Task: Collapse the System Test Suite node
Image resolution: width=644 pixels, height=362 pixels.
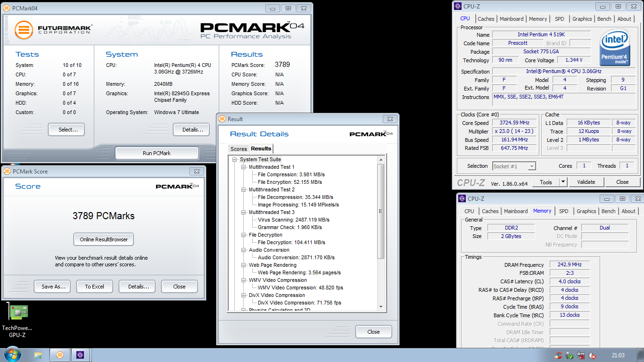Action: (235, 159)
